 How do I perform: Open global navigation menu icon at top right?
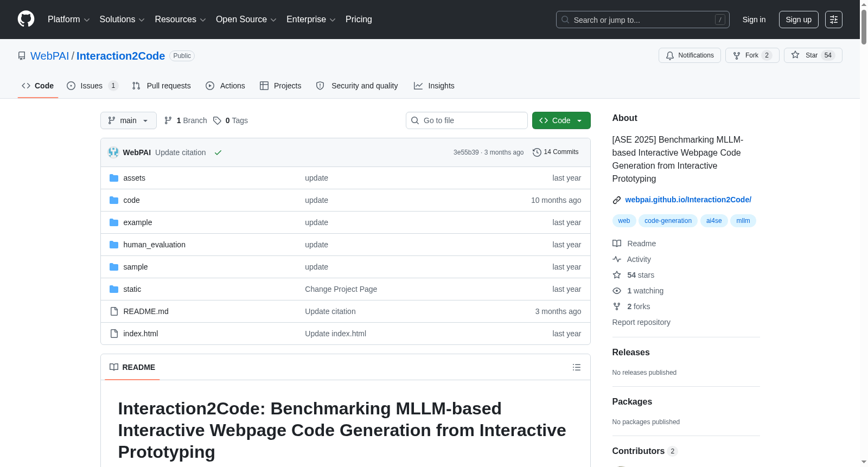point(834,20)
